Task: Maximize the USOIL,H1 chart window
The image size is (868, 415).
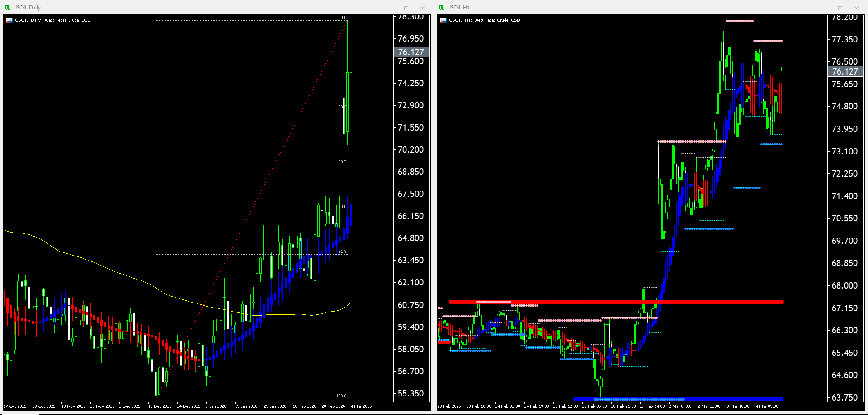Action: click(x=840, y=8)
